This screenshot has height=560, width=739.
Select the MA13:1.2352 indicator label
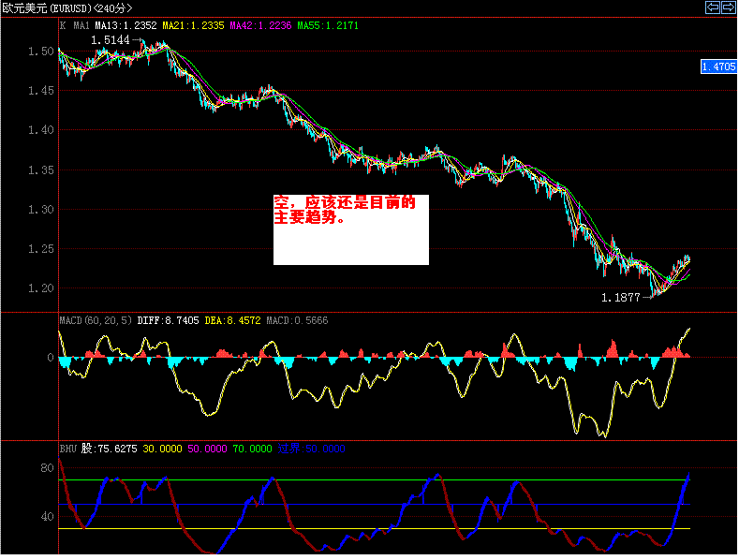click(126, 25)
